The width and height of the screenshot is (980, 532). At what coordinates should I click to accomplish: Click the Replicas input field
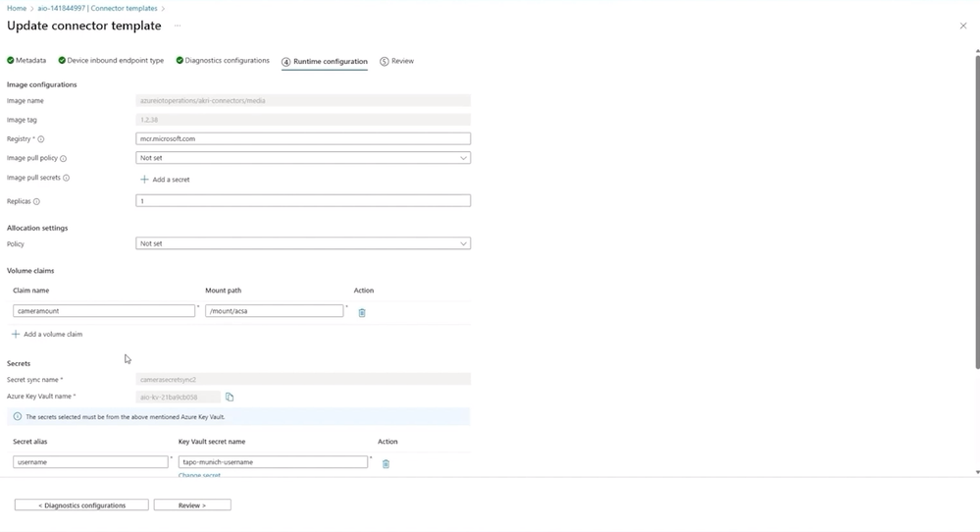tap(303, 200)
